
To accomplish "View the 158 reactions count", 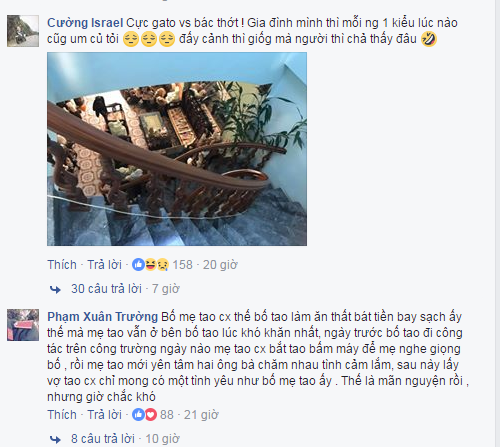I will [x=182, y=265].
